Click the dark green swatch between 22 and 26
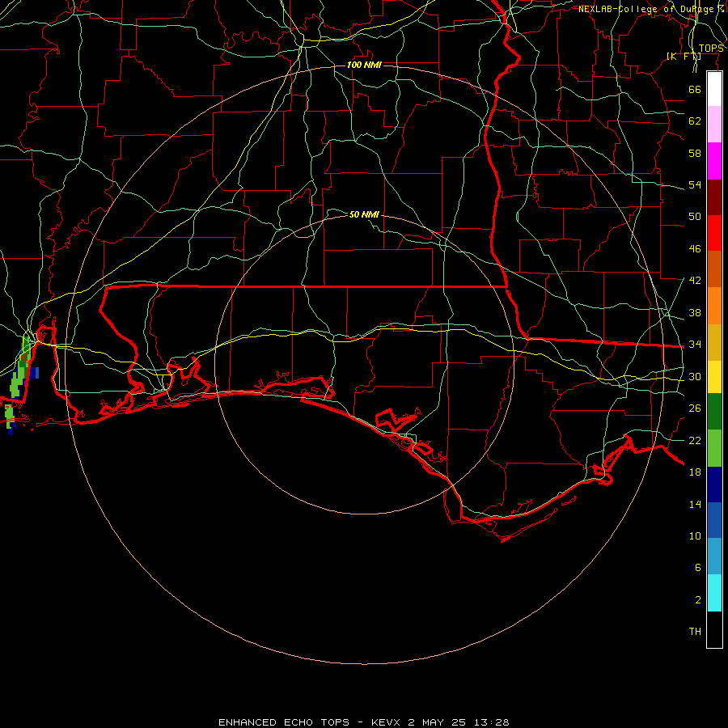728x728 pixels. coord(714,412)
